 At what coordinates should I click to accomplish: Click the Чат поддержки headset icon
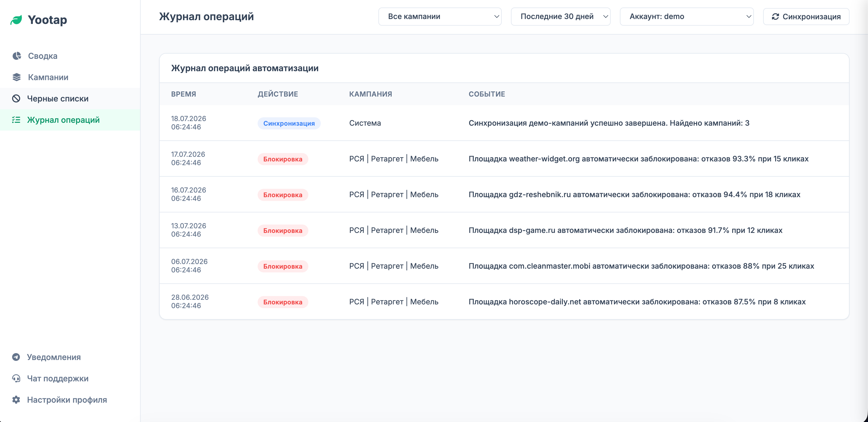click(x=16, y=378)
